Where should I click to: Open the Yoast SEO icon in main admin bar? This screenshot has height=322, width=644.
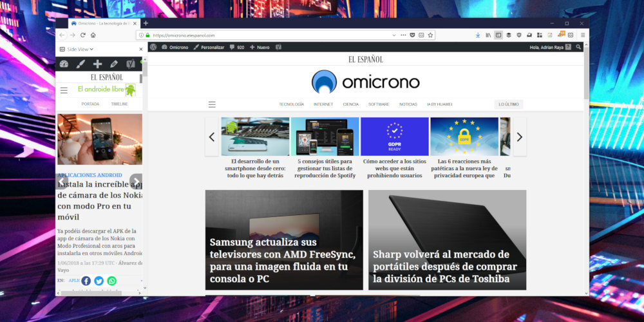278,47
